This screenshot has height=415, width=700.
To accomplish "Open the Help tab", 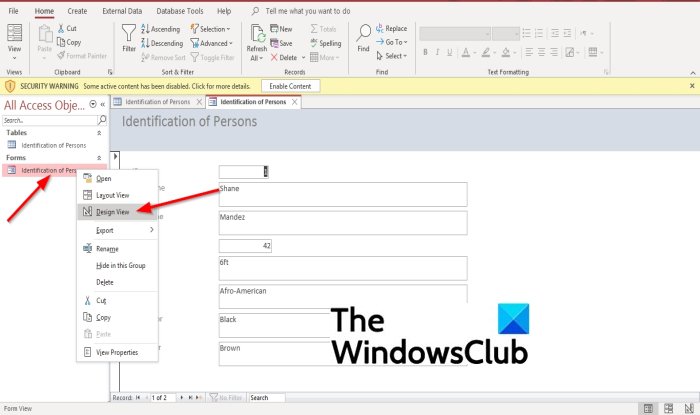I will 224,11.
